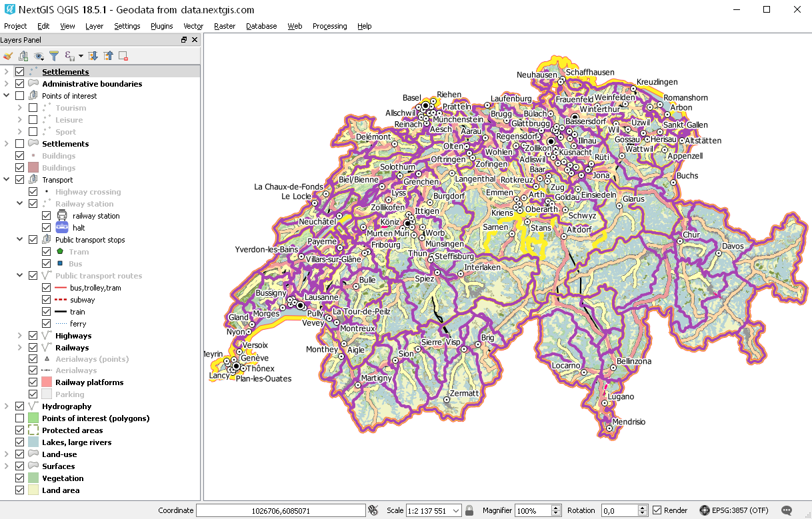The height and width of the screenshot is (519, 812).
Task: Select the Settlements layer in Layers Panel
Action: click(x=65, y=71)
